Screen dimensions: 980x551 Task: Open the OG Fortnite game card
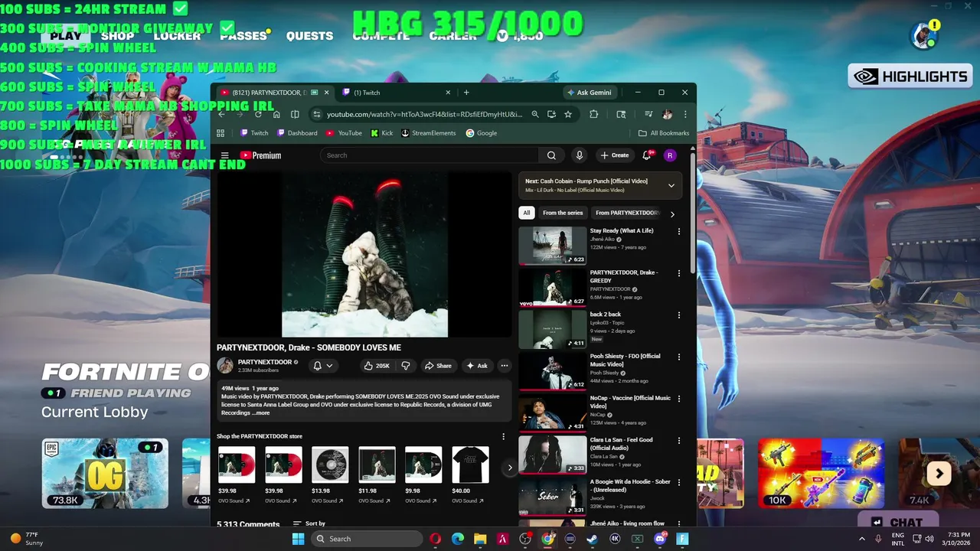click(105, 473)
